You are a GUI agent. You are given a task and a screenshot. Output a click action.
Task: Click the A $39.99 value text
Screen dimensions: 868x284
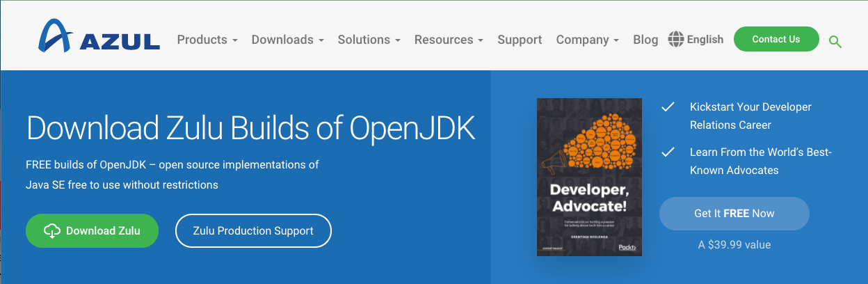pos(734,245)
